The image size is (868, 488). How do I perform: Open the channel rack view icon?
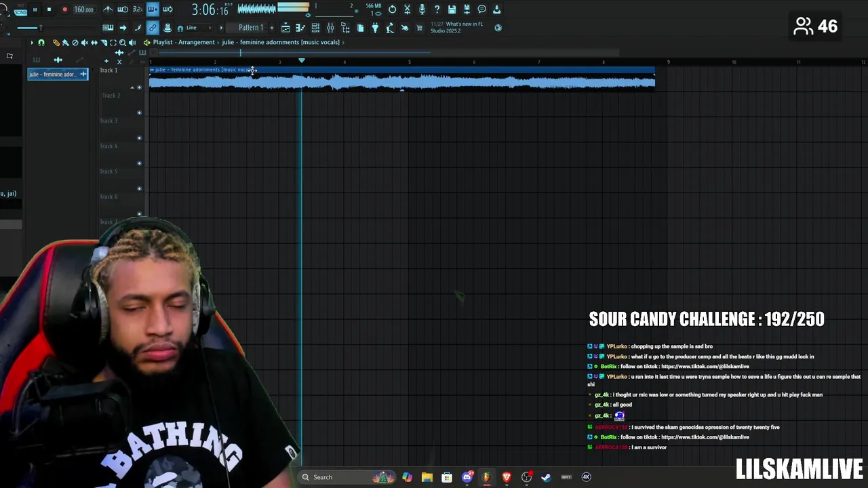click(x=315, y=28)
